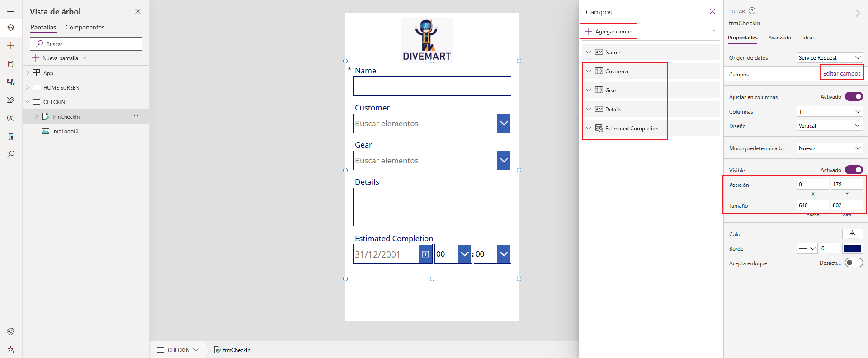Open the Data cylinder icon in rail
The width and height of the screenshot is (868, 358).
(11, 64)
